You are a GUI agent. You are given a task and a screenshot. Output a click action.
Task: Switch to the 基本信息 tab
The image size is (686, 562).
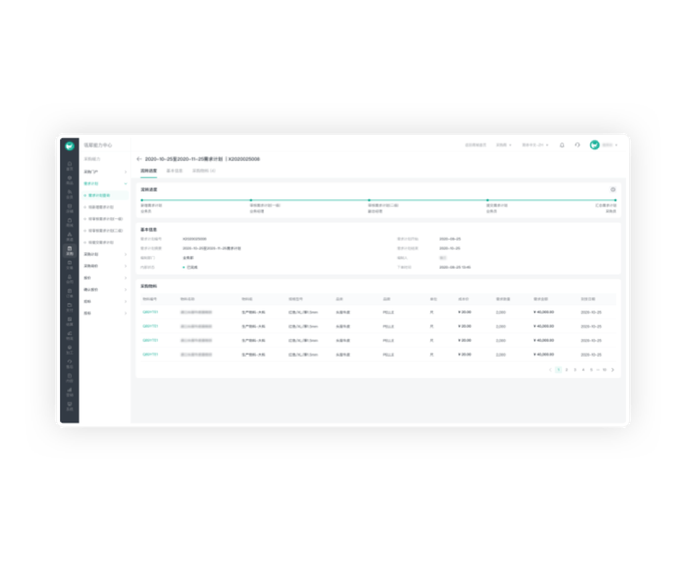pos(174,171)
